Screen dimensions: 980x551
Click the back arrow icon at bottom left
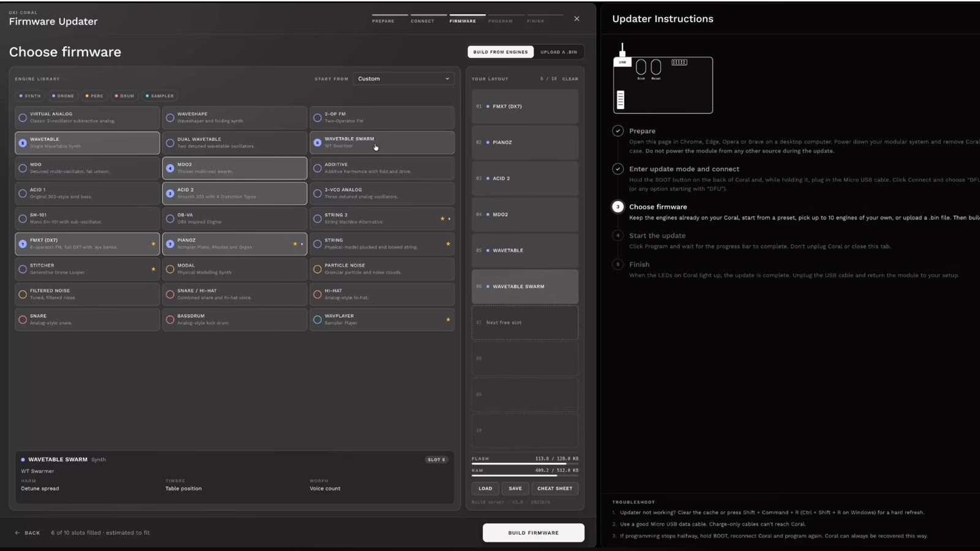[x=17, y=533]
